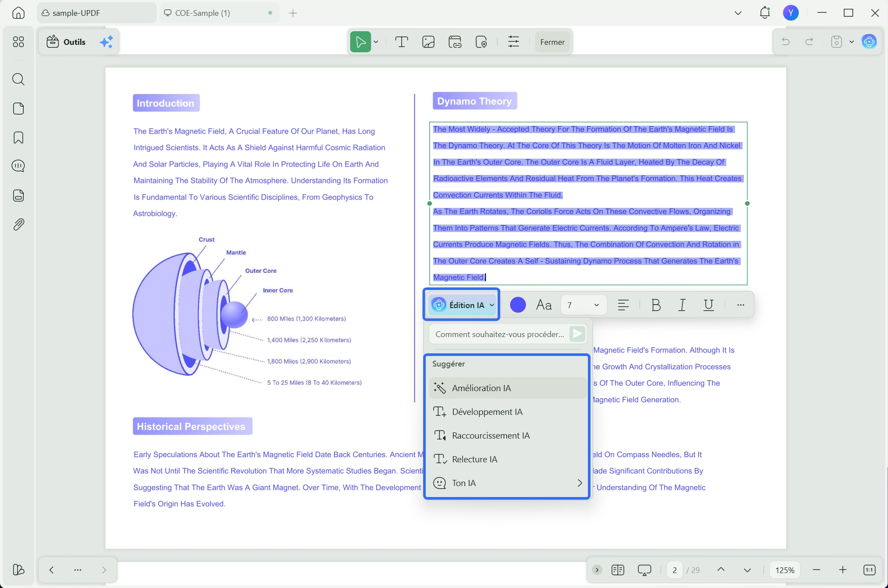
Task: Click the notification bell icon
Action: tap(765, 13)
